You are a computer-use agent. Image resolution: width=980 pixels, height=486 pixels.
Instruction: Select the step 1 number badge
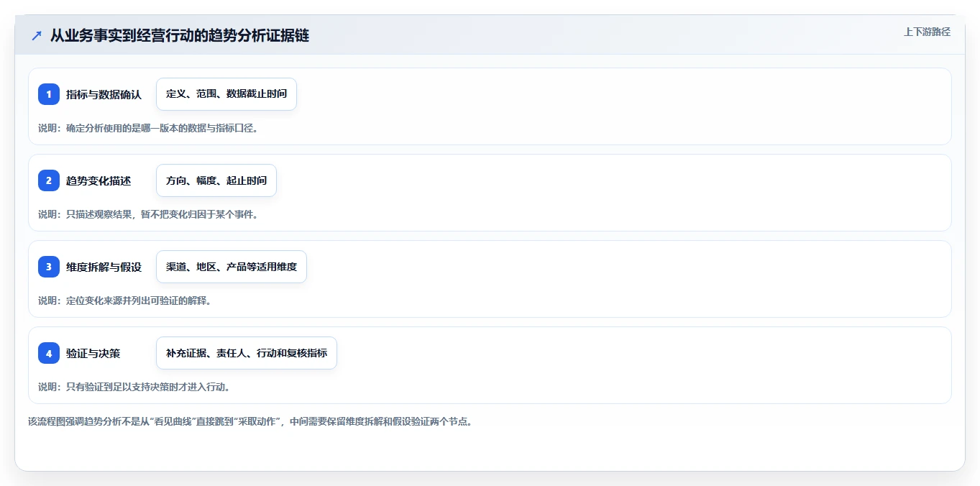[x=49, y=94]
